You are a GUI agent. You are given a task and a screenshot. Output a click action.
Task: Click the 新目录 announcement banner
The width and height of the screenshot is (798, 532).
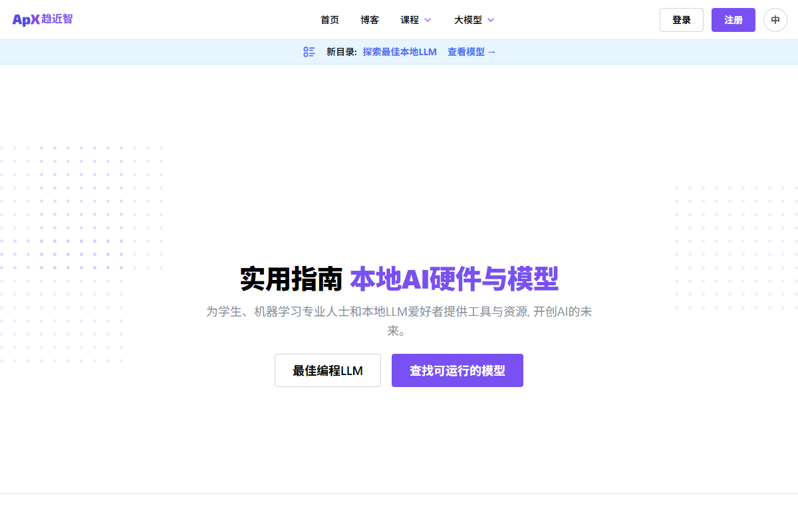(x=340, y=51)
